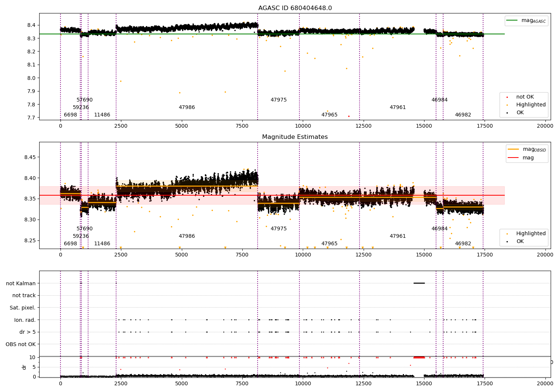The width and height of the screenshot is (560, 392).
Task: Click x-axis tick 12500 in the top plot
Action: [363, 126]
